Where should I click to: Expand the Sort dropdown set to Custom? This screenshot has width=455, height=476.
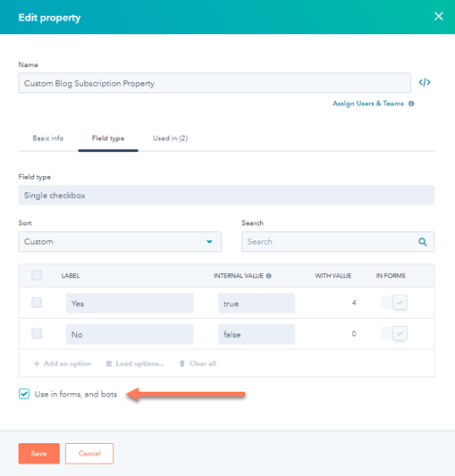(x=120, y=242)
